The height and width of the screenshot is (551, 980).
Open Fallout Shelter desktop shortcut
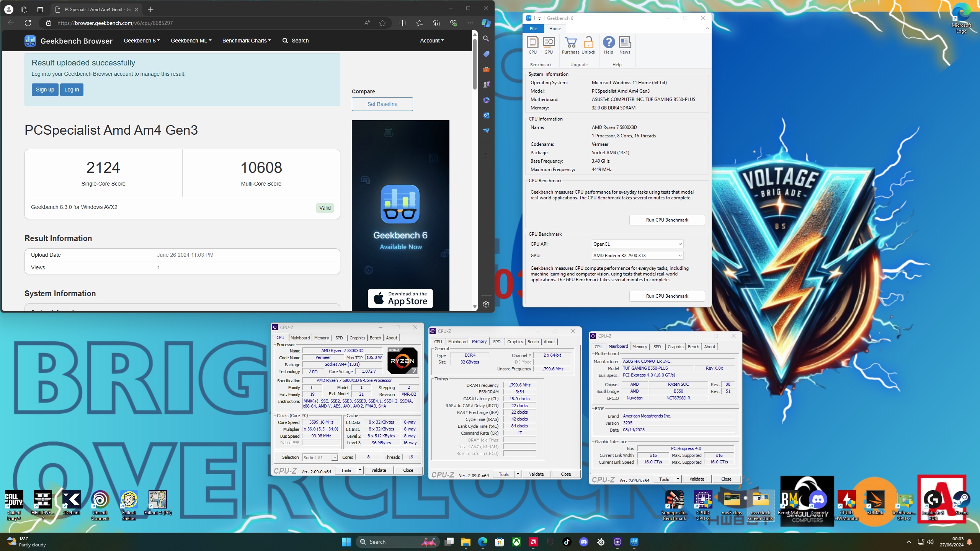click(129, 505)
